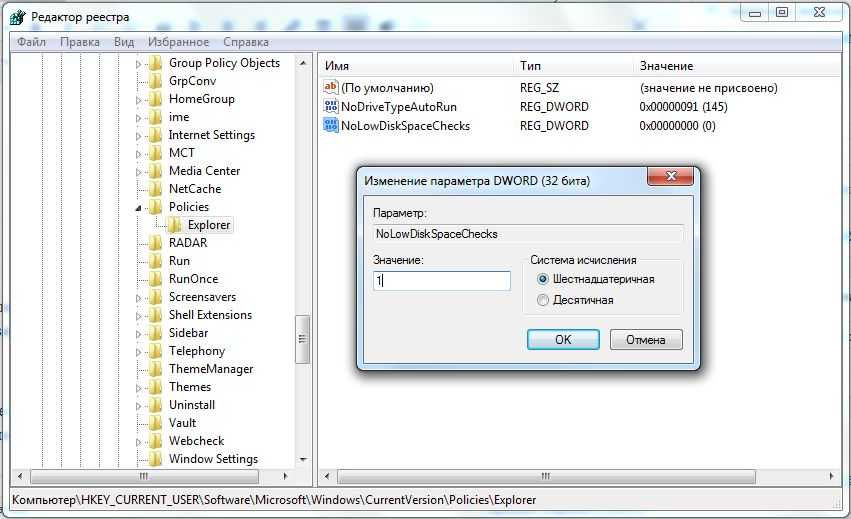Click the Registry Editor title bar icon
The width and height of the screenshot is (851, 519).
click(x=17, y=17)
